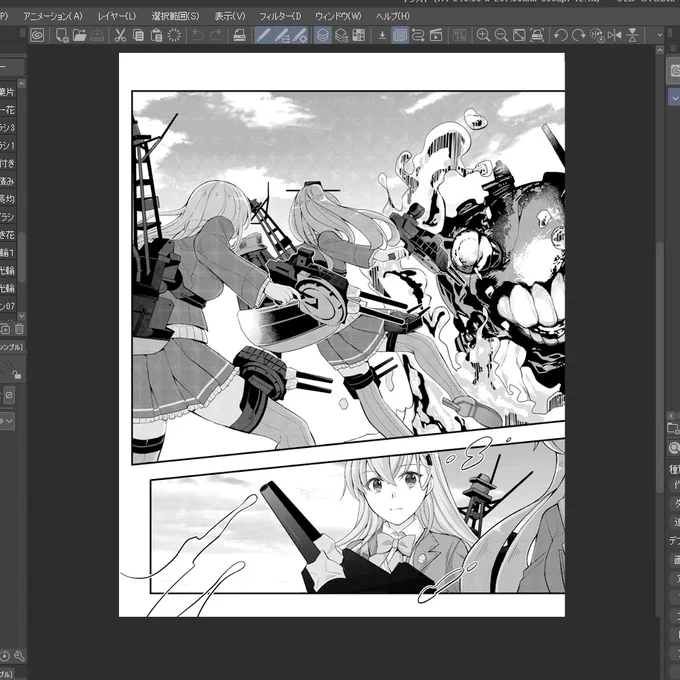Click the reset clock icon at bottom left

coord(5,656)
